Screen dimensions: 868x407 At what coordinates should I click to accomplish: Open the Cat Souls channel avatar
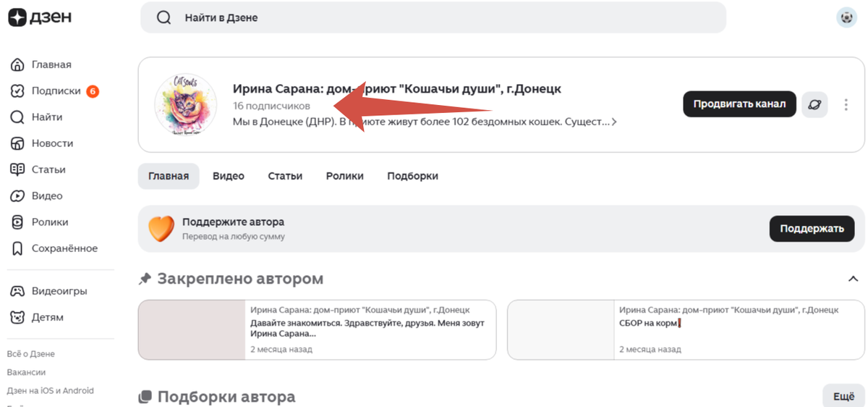(185, 105)
